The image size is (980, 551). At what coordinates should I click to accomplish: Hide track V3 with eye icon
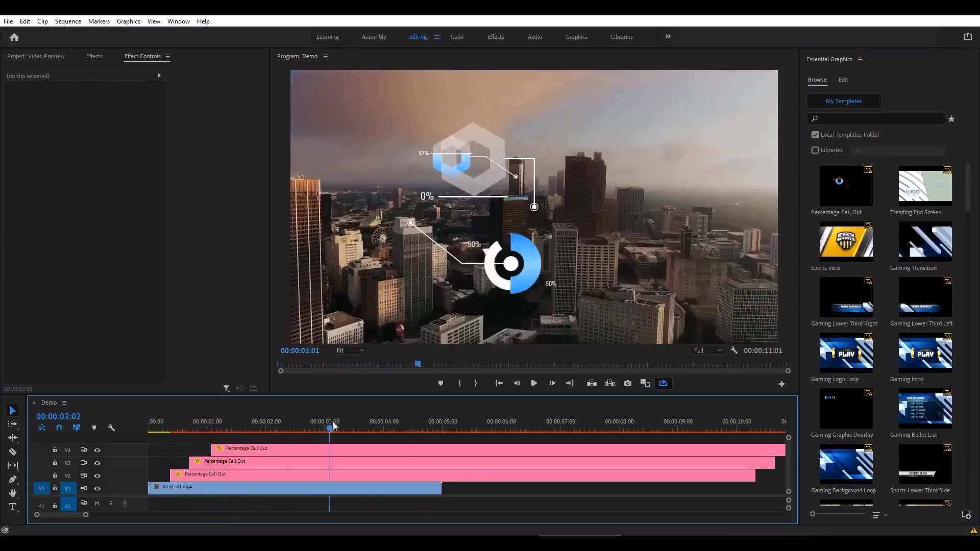pos(97,463)
